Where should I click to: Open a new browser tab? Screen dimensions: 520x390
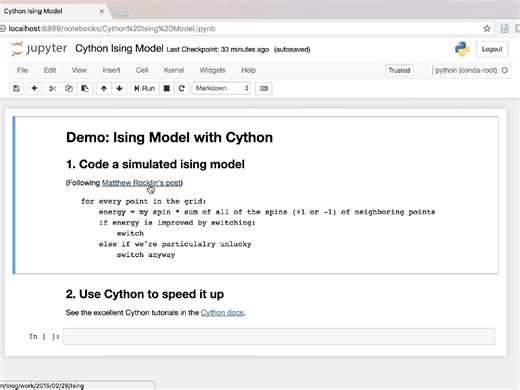click(x=119, y=12)
